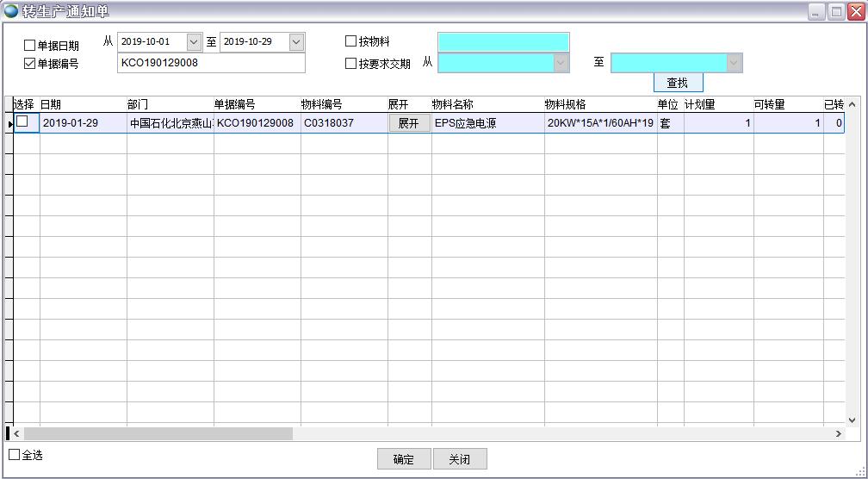Viewport: 868px width, 479px height.
Task: Click the cyan 按物料 input field
Action: click(x=503, y=42)
